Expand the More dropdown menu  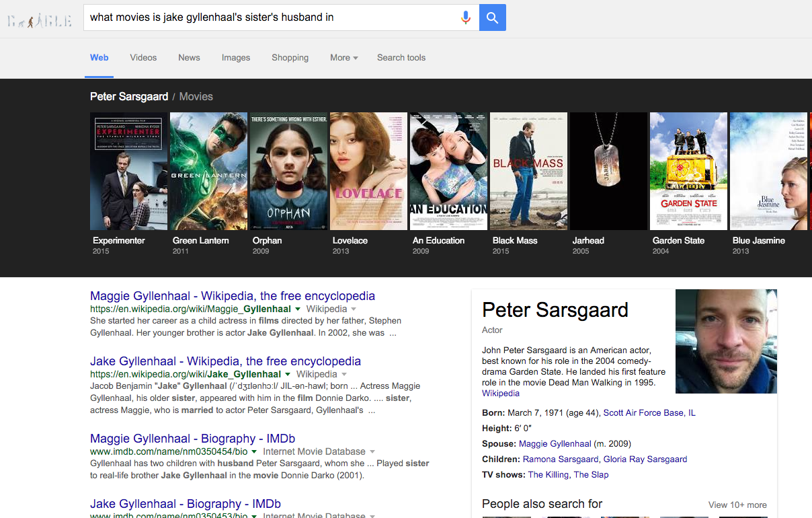click(343, 58)
